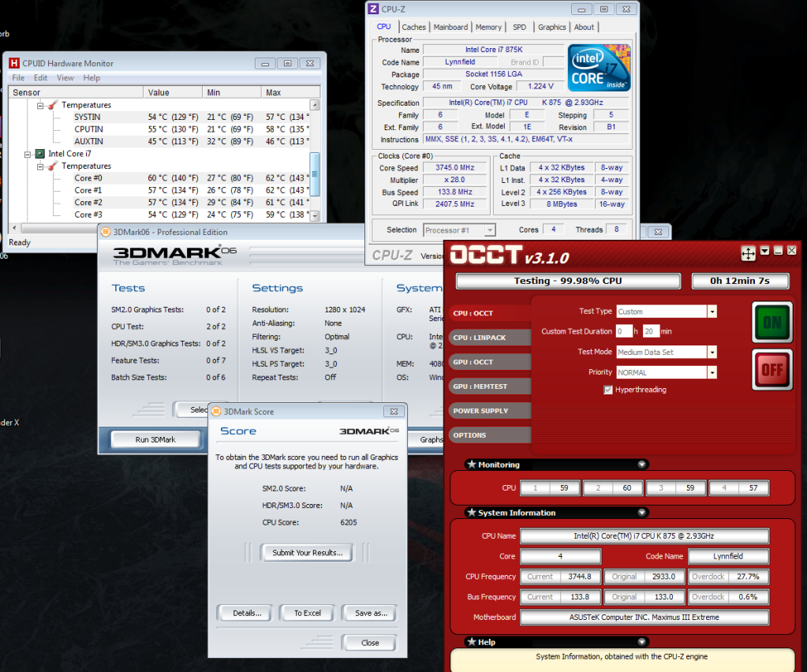
Task: Click the CPUID Hardware Monitor titlebar icon
Action: 13,63
